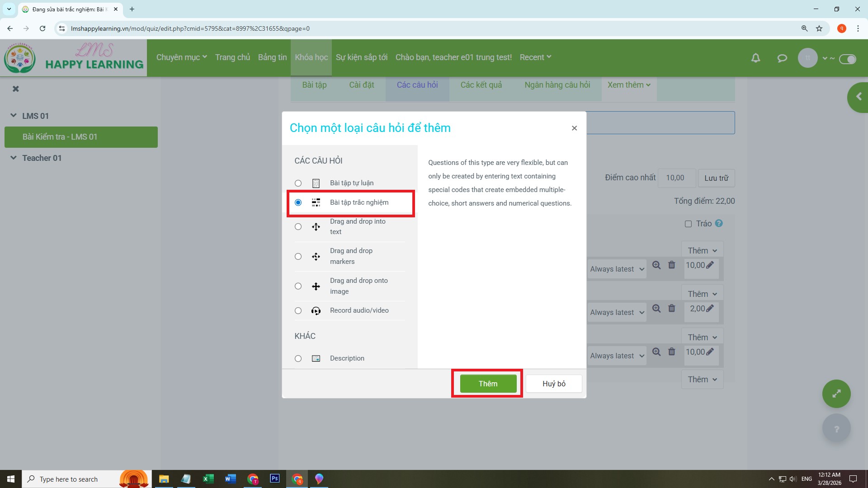
Task: Click the Tráo help question icon
Action: 719,223
